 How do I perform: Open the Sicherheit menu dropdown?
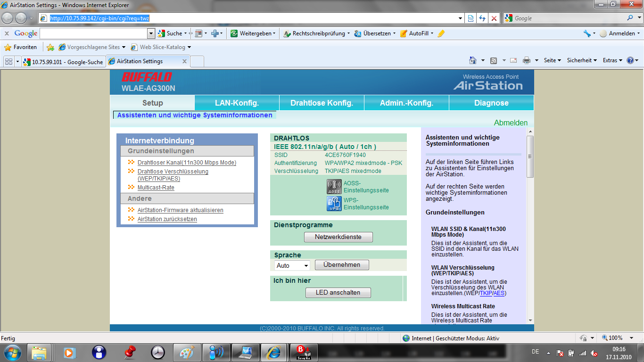[582, 60]
